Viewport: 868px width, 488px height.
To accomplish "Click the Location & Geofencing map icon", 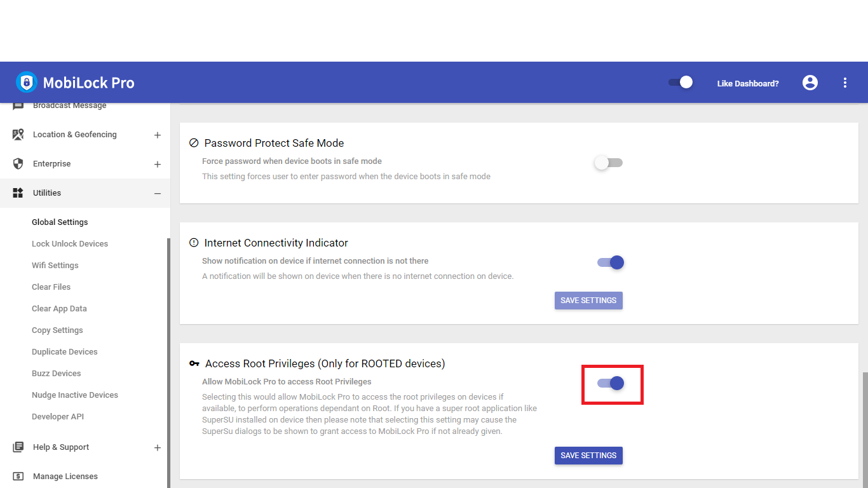I will (x=18, y=134).
